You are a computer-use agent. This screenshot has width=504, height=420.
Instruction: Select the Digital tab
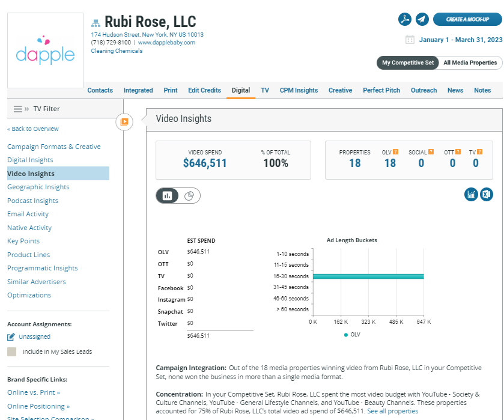click(x=241, y=90)
